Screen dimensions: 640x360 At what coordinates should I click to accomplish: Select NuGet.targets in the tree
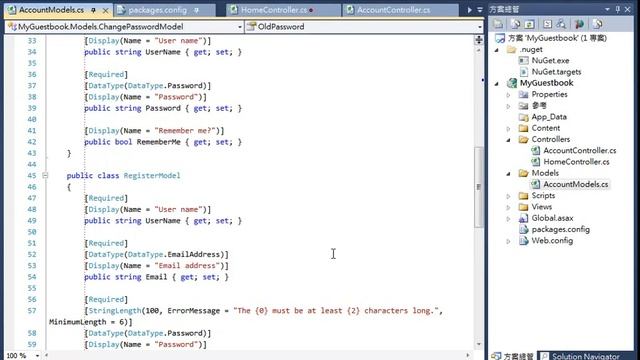tap(556, 72)
